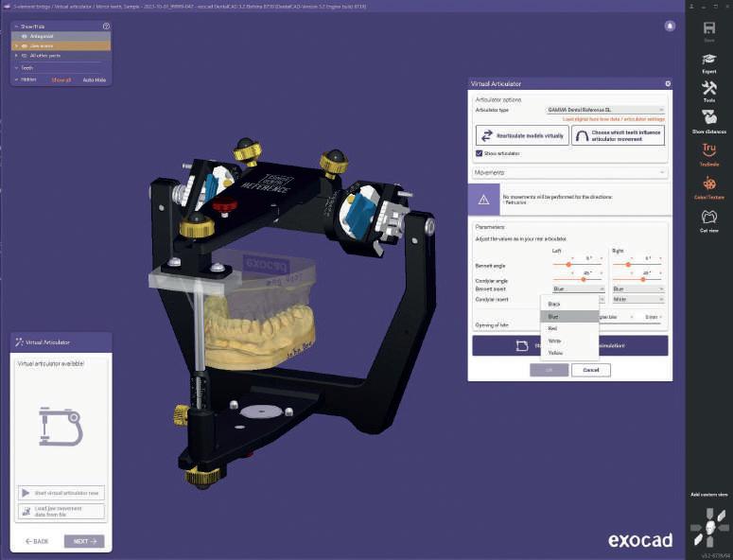Click the articulator illustration in the wizard panel
The width and height of the screenshot is (733, 560).
pos(61,427)
